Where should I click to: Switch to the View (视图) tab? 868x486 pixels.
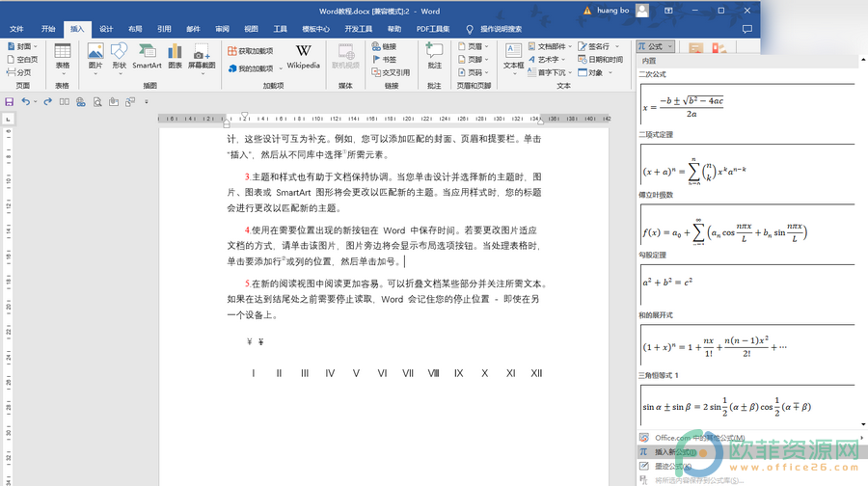252,29
